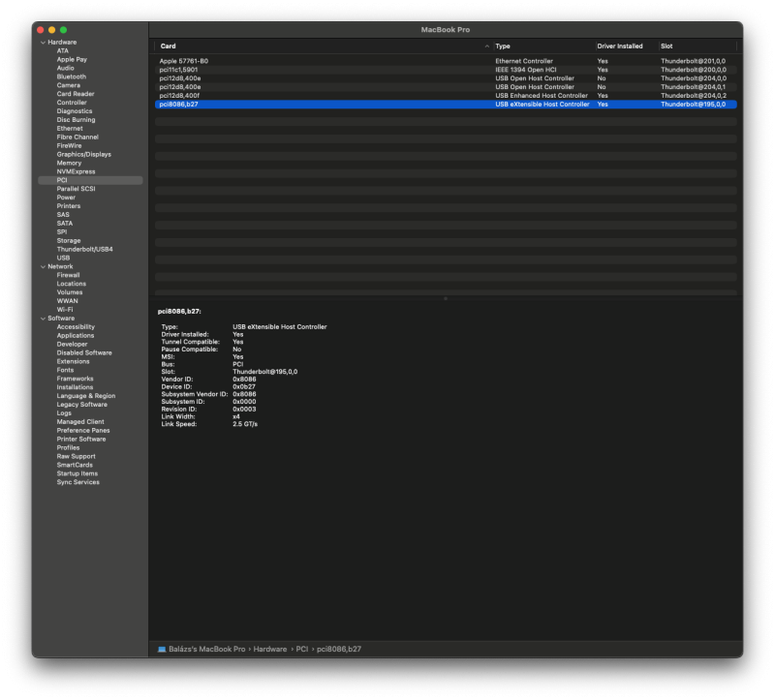775x700 pixels.
Task: Open Legacy Software in the sidebar
Action: (x=81, y=405)
